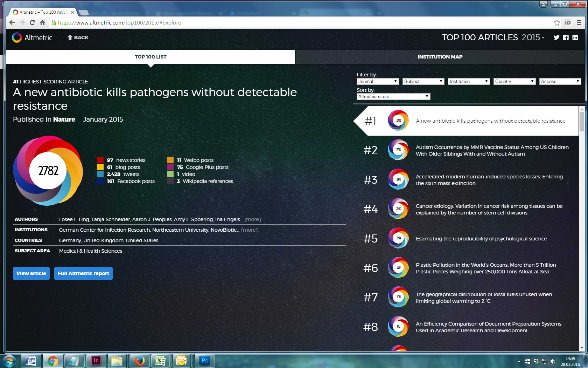Click the Facebook share icon
Image resolution: width=588 pixels, height=368 pixels.
tap(566, 38)
